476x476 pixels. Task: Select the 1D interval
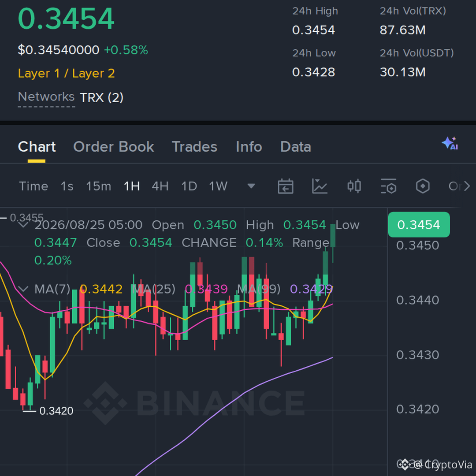(x=189, y=186)
